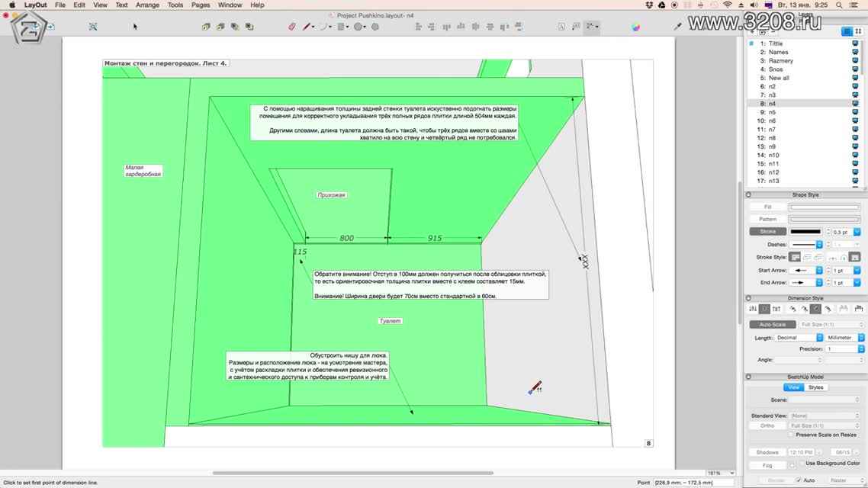The width and height of the screenshot is (868, 488).
Task: Pick the Circle shape tool
Action: point(358,27)
